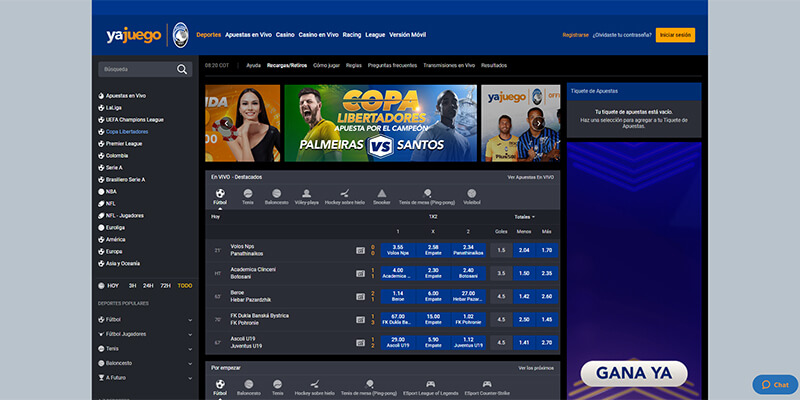
Task: Select Menos 1.42 for Beroe match
Action: point(523,296)
